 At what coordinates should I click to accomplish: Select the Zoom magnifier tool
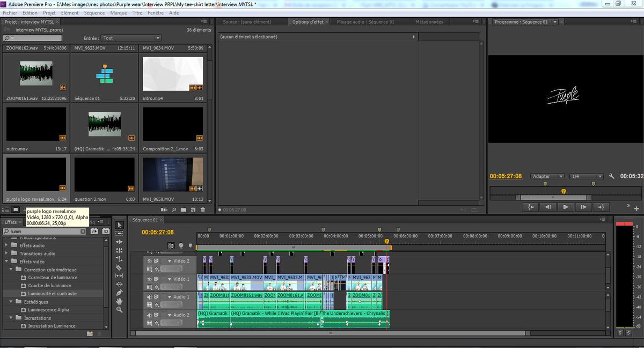point(120,310)
